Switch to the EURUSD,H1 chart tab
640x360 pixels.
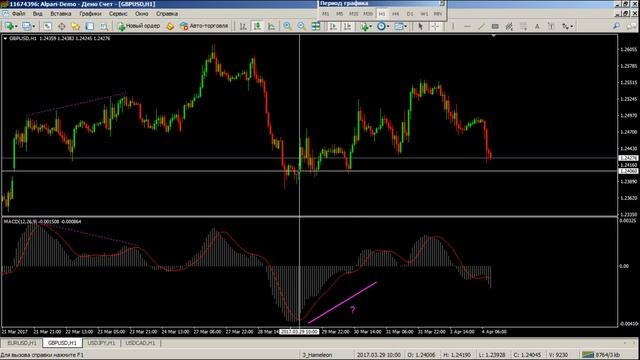pyautogui.click(x=22, y=343)
